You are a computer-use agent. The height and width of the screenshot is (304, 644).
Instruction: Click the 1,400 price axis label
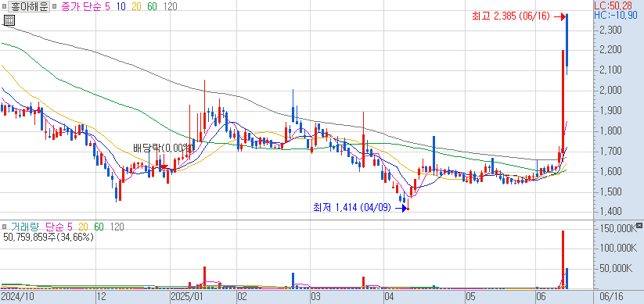coord(610,211)
